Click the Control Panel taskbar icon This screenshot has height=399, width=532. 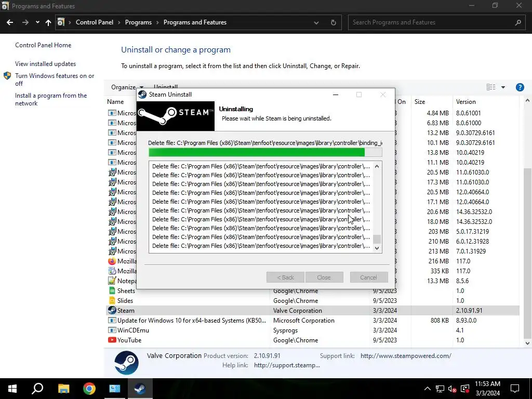[x=114, y=389]
